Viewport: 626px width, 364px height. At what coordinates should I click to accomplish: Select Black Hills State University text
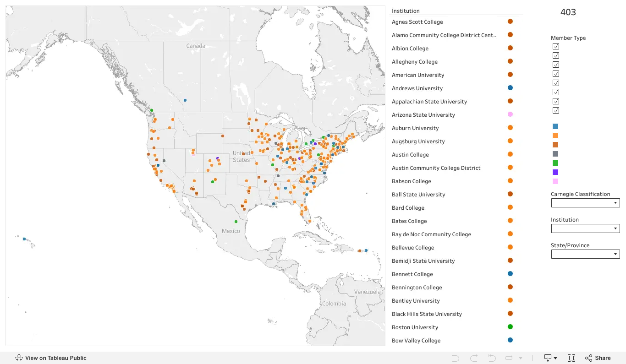pos(427,314)
